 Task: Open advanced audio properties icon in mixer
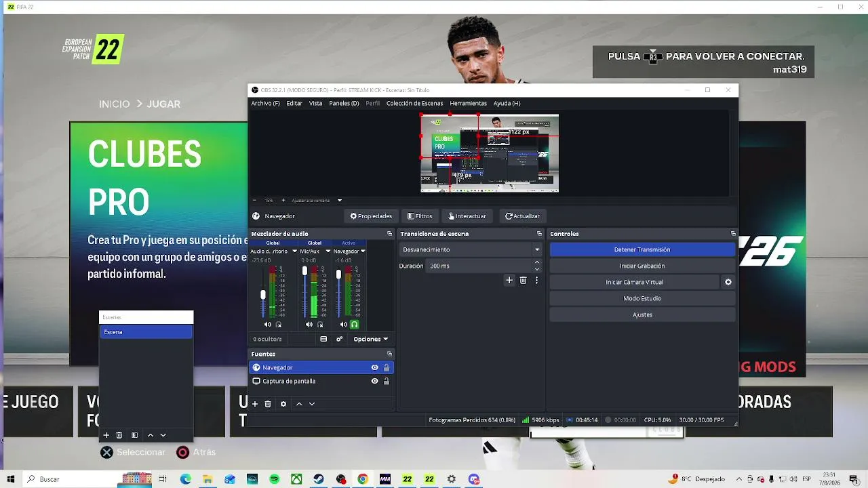340,339
